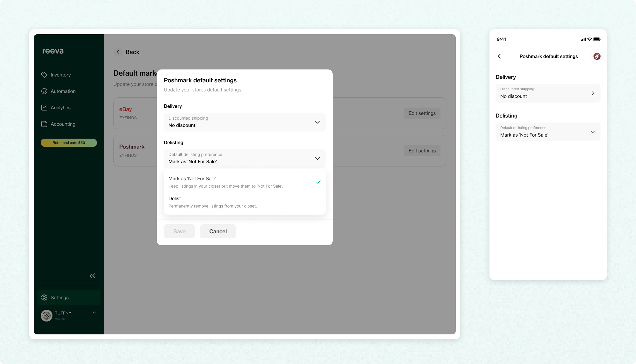
Task: Click the reeva logo
Action: pos(53,51)
